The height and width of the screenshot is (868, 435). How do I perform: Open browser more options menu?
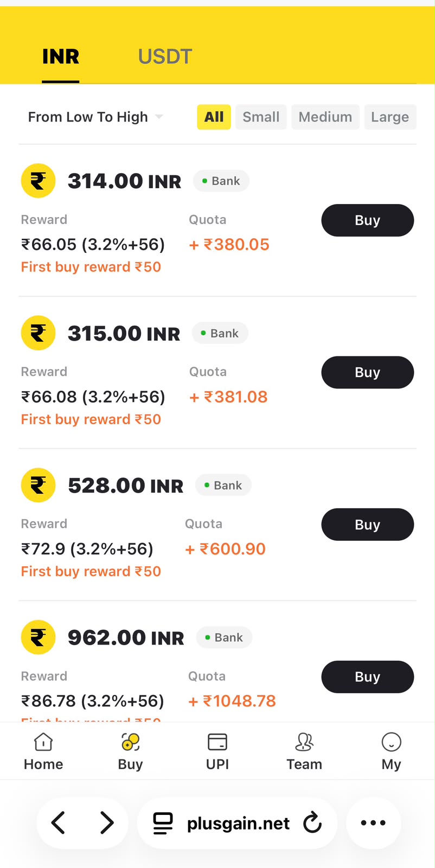point(373,823)
